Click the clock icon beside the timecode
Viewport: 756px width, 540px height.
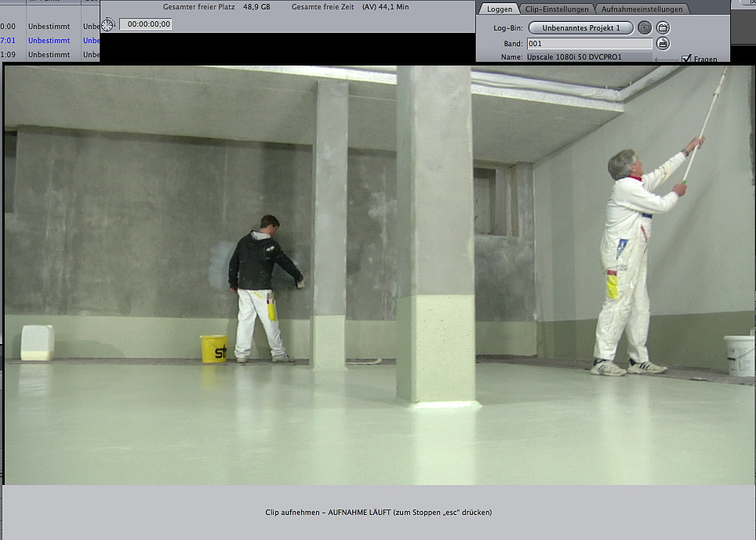coord(108,24)
